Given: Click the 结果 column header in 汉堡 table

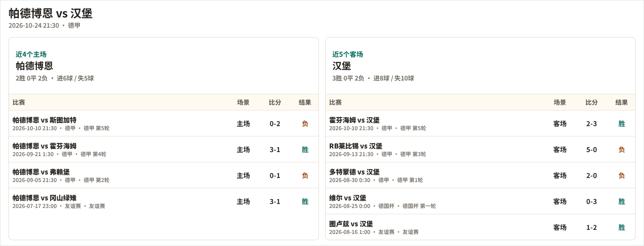Looking at the screenshot, I should (x=622, y=102).
